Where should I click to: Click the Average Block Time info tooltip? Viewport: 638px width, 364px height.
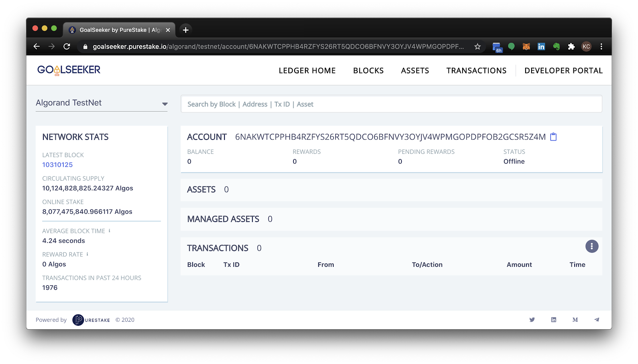pos(109,230)
